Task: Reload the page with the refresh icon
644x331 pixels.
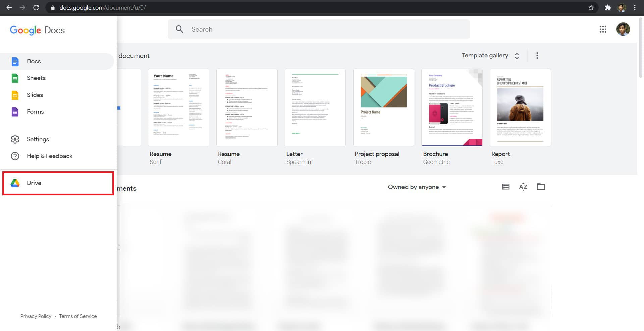Action: pos(36,7)
